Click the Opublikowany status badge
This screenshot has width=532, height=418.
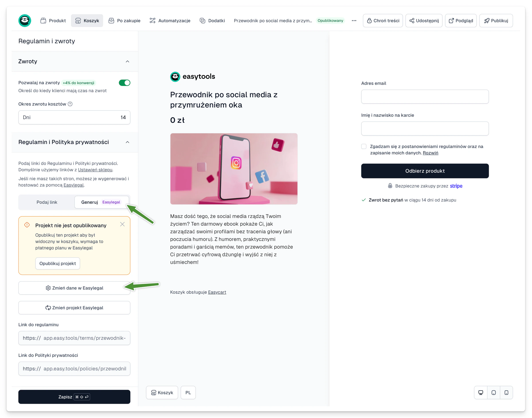pos(330,21)
